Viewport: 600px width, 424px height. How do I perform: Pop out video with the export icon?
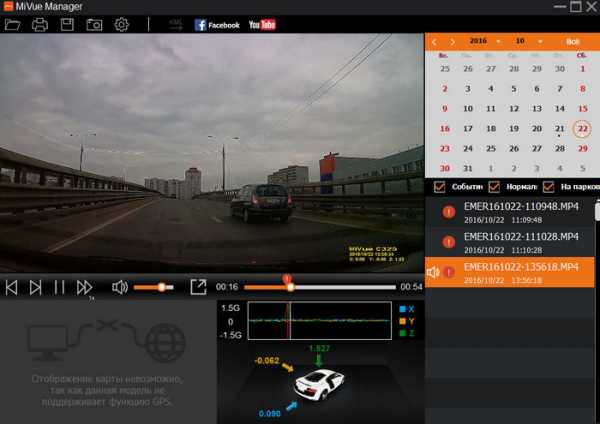click(x=198, y=287)
